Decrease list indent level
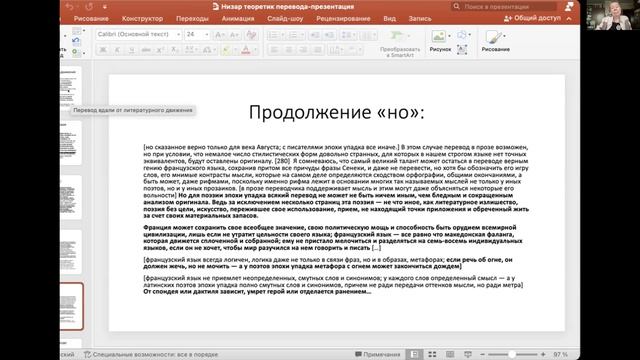 click(315, 36)
